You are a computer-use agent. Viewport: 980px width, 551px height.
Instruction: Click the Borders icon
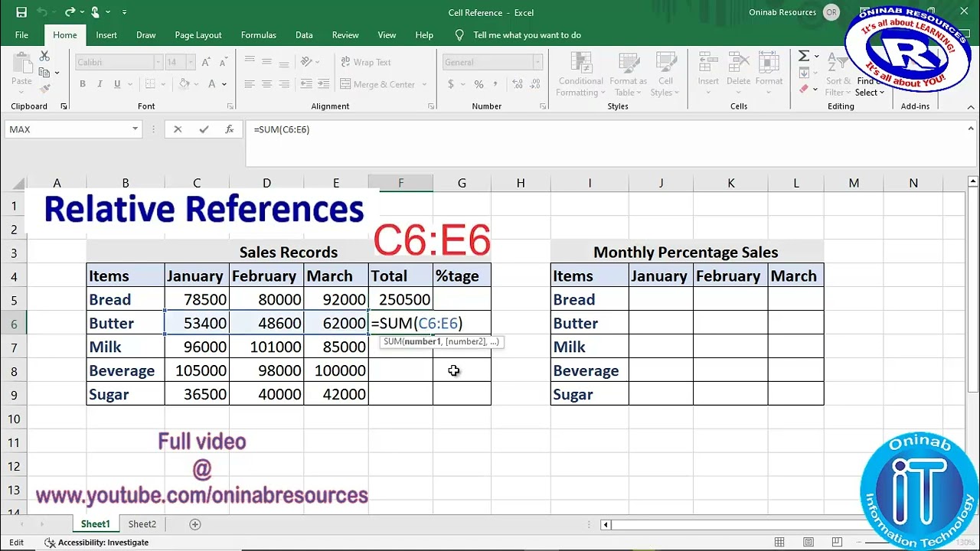click(149, 84)
